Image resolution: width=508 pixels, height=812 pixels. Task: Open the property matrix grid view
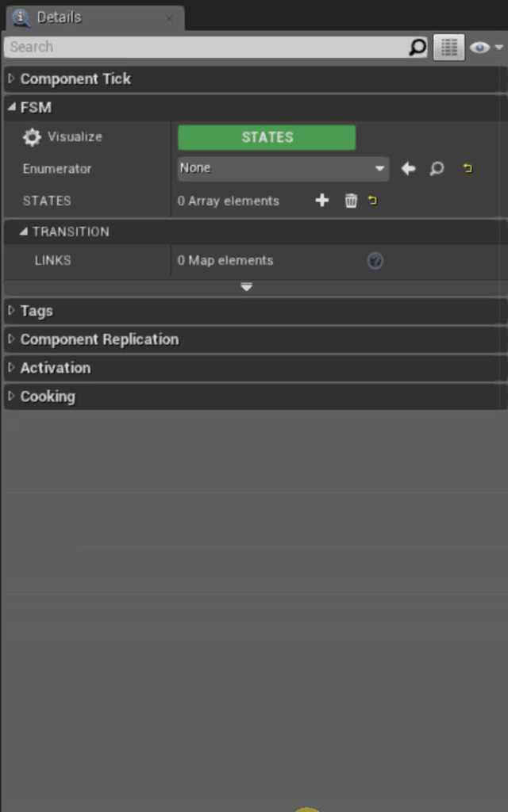[448, 48]
